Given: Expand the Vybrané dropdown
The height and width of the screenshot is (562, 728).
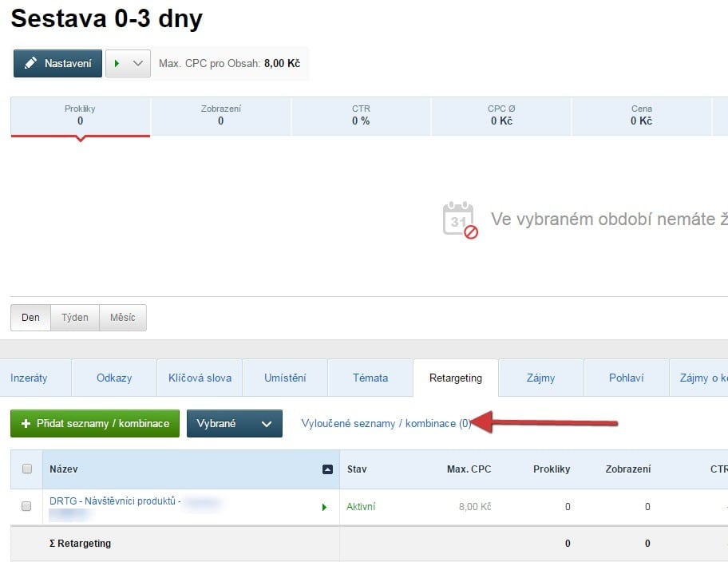Looking at the screenshot, I should 235,424.
